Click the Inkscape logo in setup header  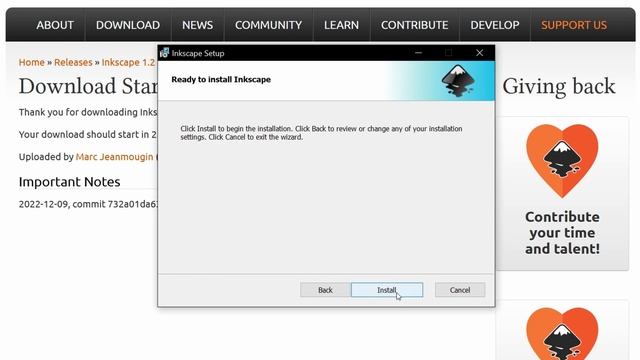pyautogui.click(x=458, y=80)
